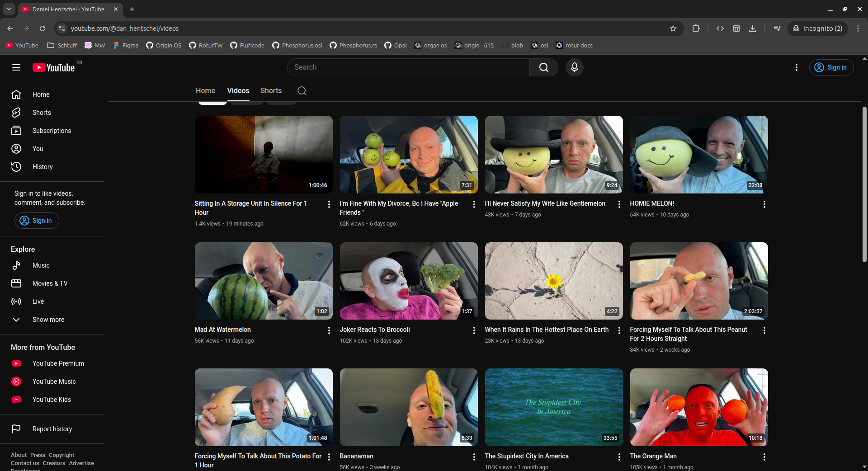This screenshot has width=868, height=471.
Task: Open options menu for Mad At Watermelon video
Action: pos(329,330)
